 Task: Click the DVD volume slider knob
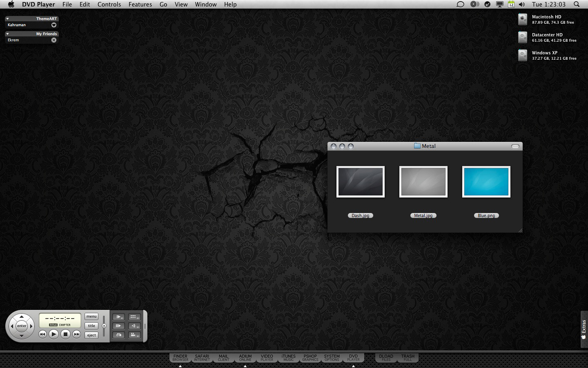click(x=104, y=326)
